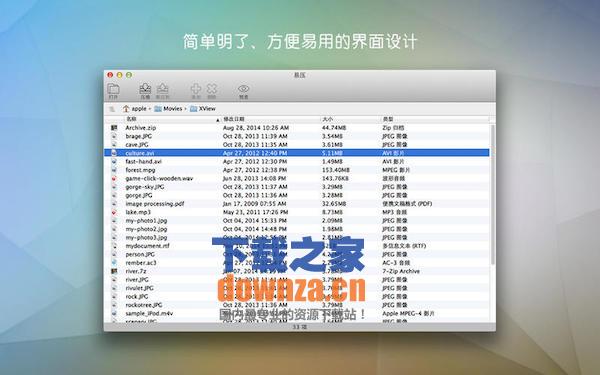Click the file icon of Archive.zip

(x=114, y=128)
